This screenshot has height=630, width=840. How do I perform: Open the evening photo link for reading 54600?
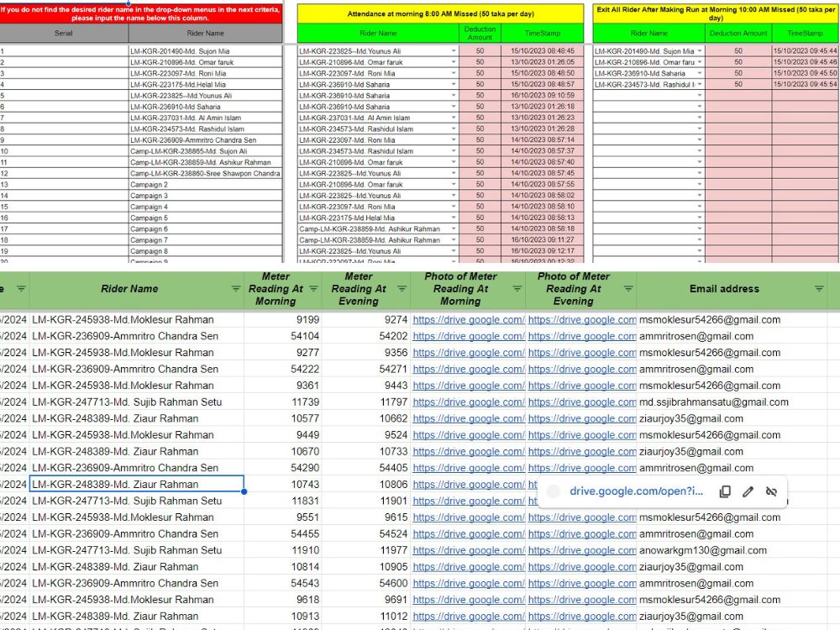(582, 584)
